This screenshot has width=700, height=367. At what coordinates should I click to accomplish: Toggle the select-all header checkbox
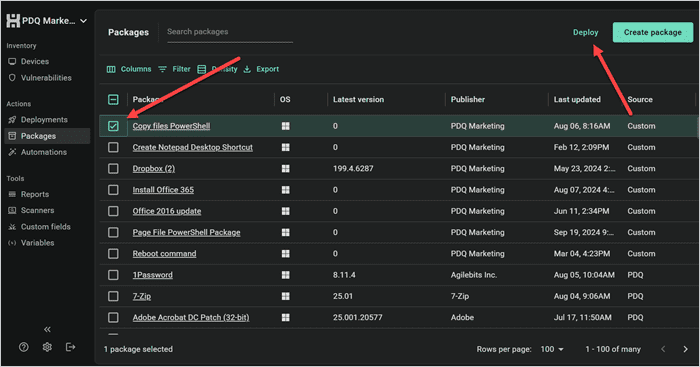pos(113,100)
